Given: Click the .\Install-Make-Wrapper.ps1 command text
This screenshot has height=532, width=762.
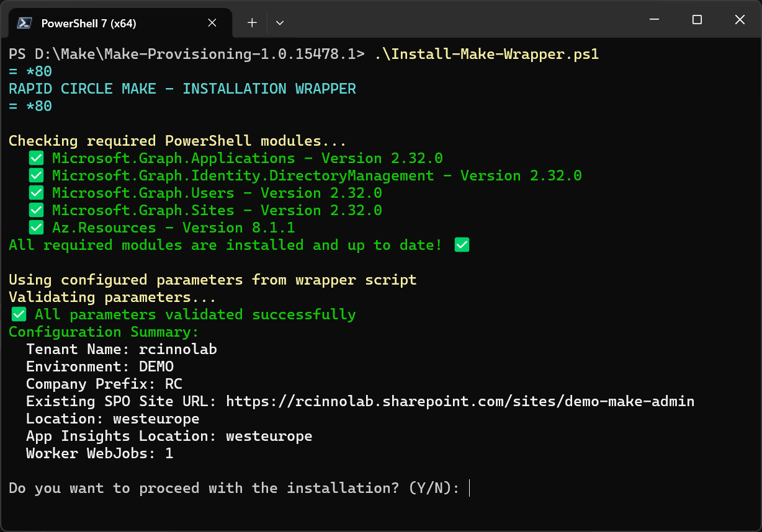Looking at the screenshot, I should [486, 54].
